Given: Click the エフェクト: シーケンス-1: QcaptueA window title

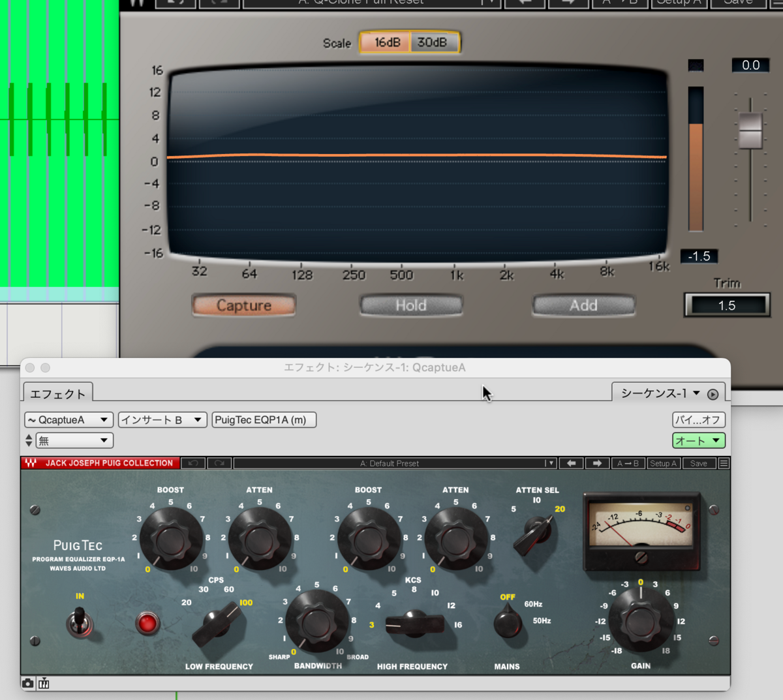Looking at the screenshot, I should click(375, 368).
